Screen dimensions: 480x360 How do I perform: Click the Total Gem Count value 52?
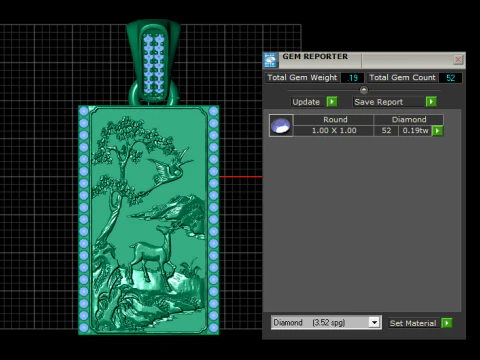pyautogui.click(x=450, y=78)
